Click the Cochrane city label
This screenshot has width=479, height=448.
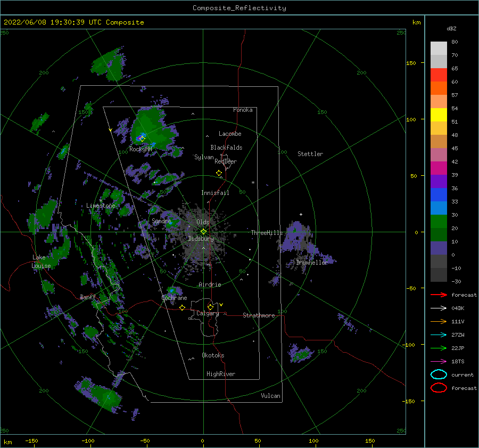point(174,298)
